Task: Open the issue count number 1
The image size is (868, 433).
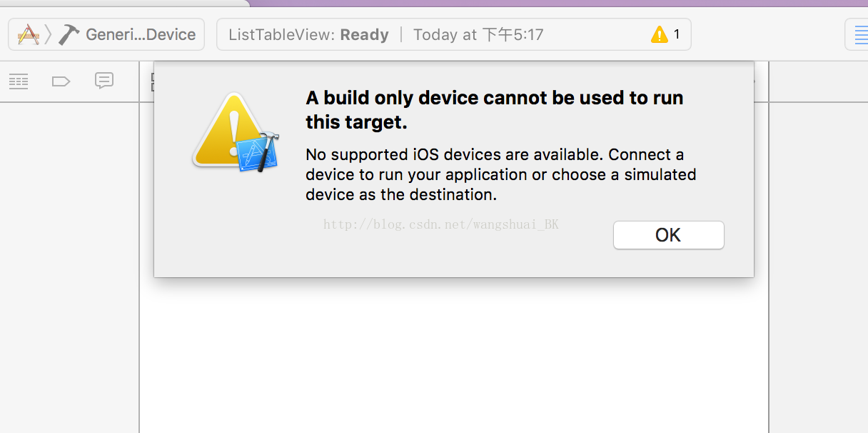Action: (677, 34)
